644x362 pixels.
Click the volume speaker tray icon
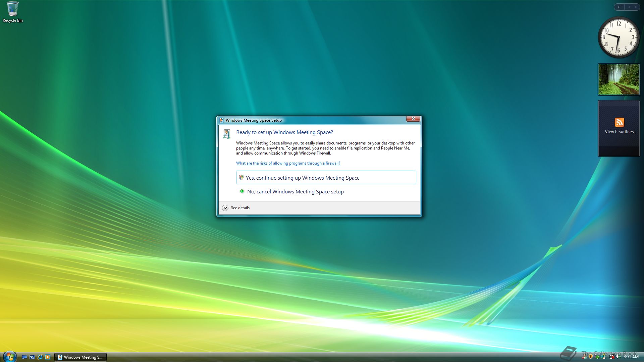click(618, 357)
